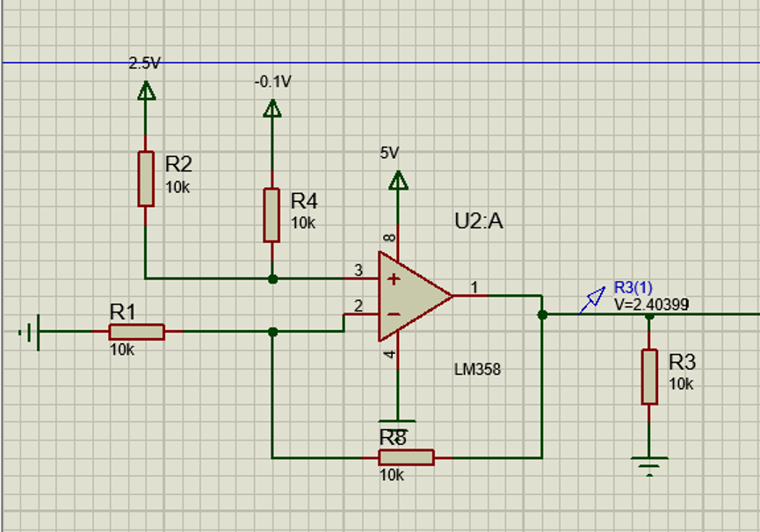This screenshot has width=760, height=532.
Task: Click the junction dot above R3
Action: (649, 317)
